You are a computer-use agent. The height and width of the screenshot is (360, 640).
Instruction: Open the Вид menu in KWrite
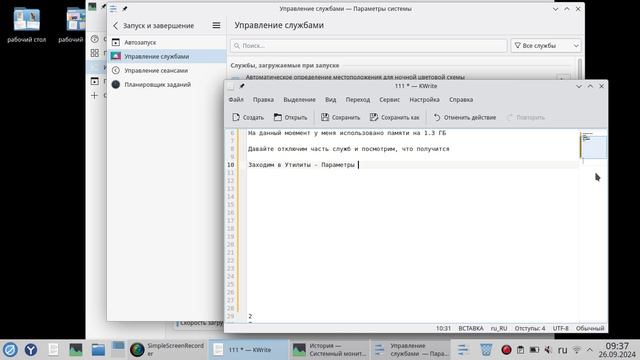click(331, 100)
